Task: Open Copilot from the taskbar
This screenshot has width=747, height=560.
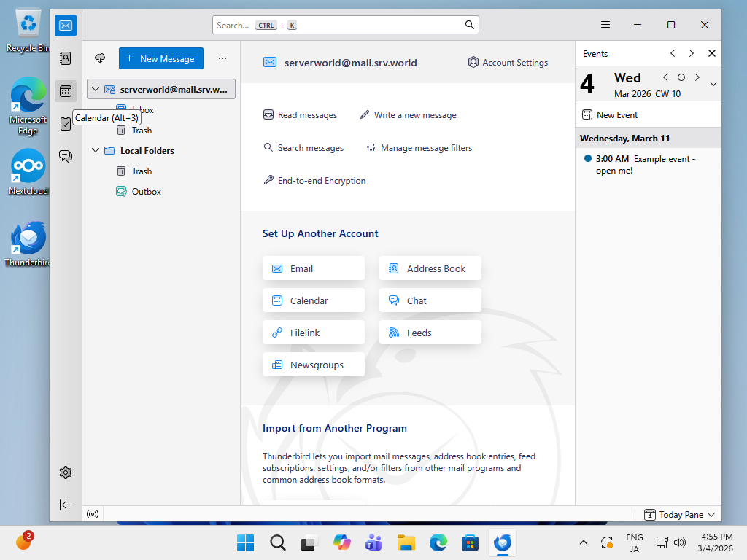Action: click(342, 542)
